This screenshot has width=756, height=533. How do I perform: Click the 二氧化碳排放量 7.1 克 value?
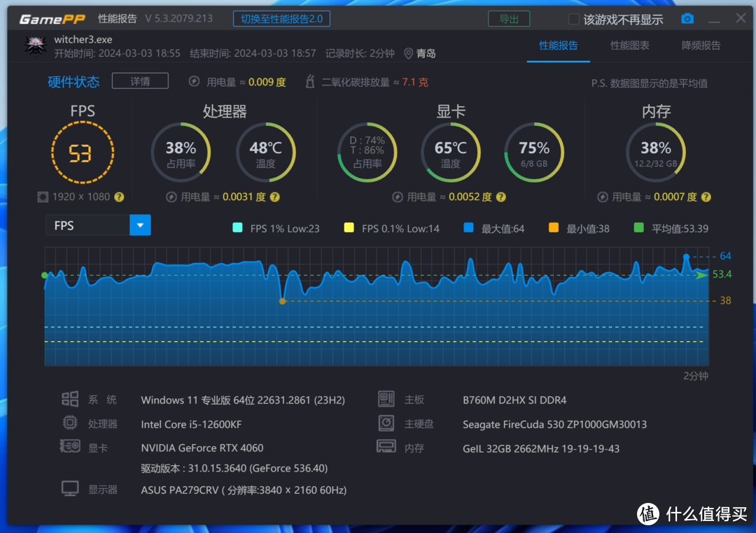[415, 82]
